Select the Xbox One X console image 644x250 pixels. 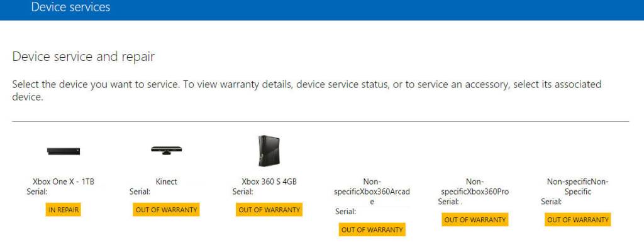[x=64, y=151]
